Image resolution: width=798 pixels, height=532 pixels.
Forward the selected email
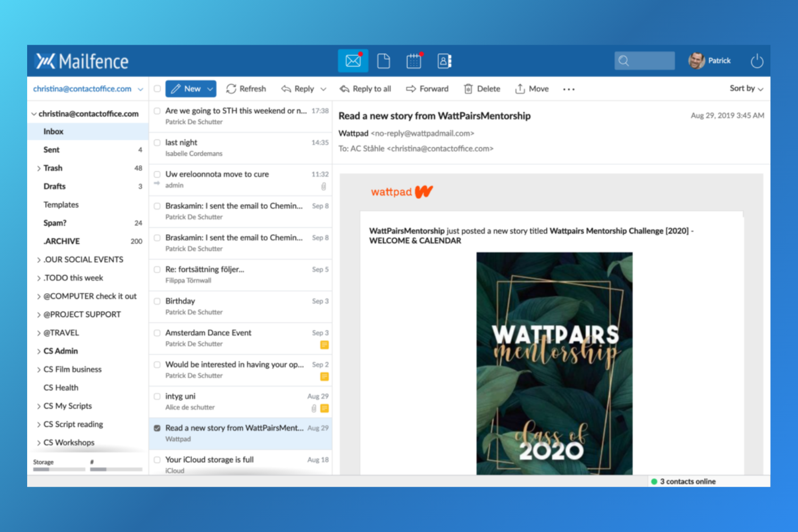pyautogui.click(x=427, y=89)
